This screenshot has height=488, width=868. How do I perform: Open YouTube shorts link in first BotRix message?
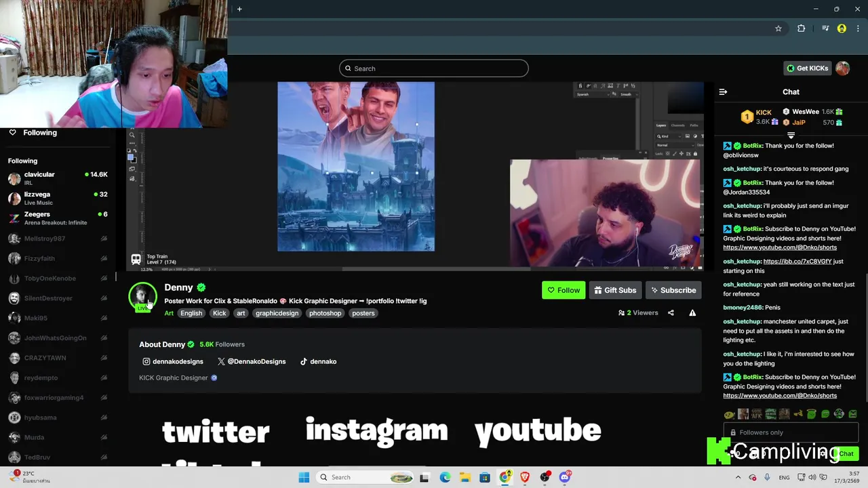(x=780, y=247)
